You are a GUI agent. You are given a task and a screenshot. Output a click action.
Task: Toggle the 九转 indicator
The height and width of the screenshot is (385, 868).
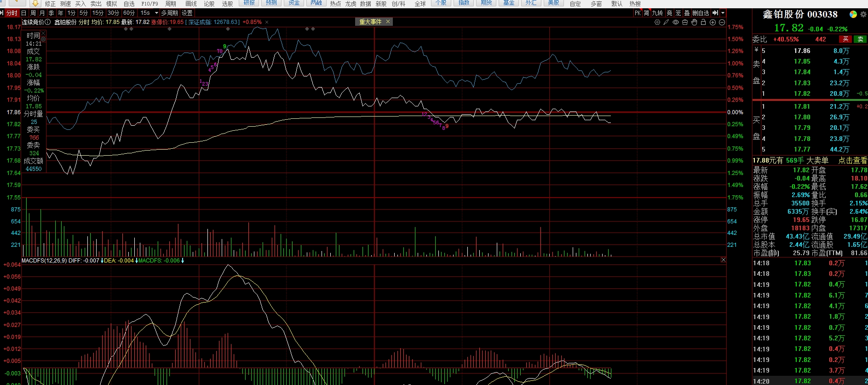click(658, 13)
